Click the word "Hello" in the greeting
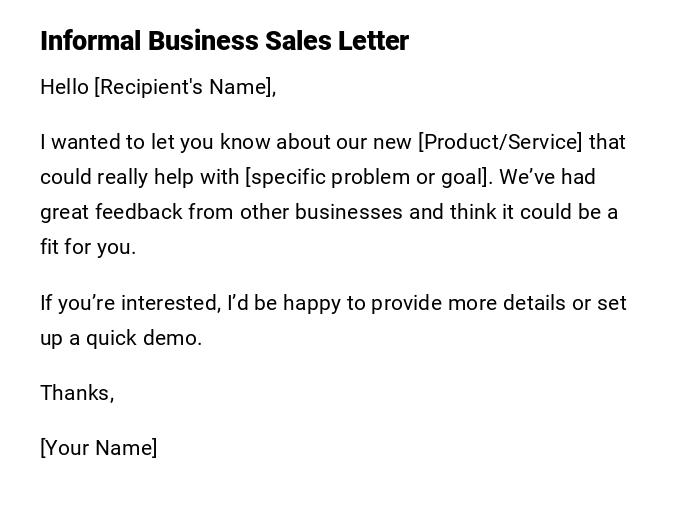Screen dimensions: 700x510 click(64, 87)
